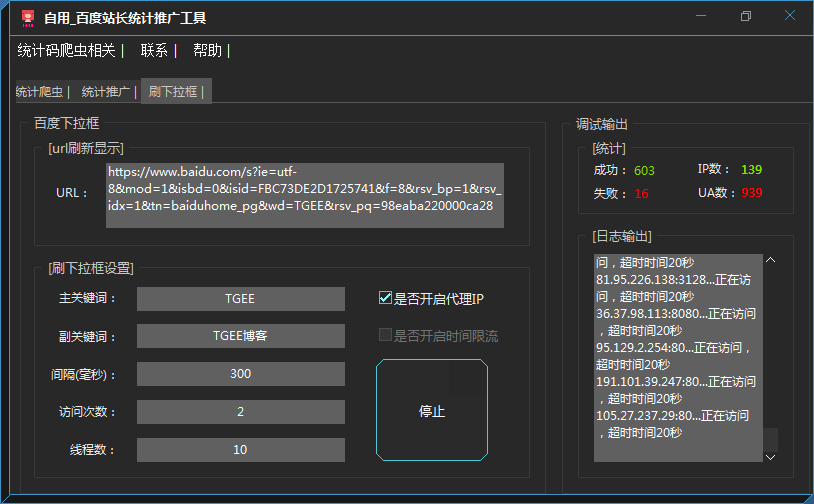Uncheck the 是否开启代理IP checkbox
This screenshot has width=814, height=504.
(385, 298)
